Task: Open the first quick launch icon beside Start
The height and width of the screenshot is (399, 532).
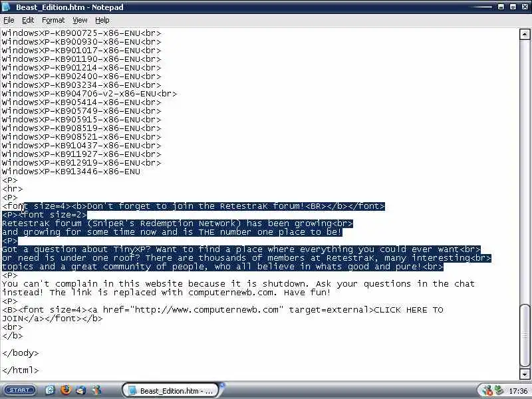Action: pyautogui.click(x=50, y=390)
